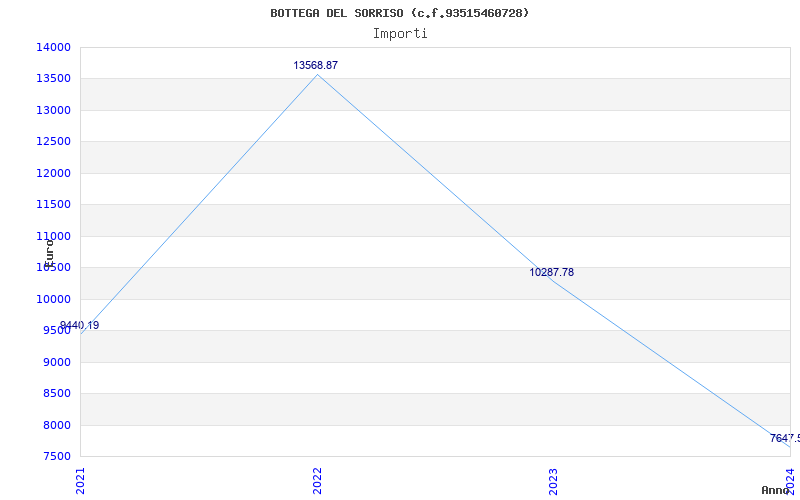Click the truncated 7647 data label
800x500 pixels.
[x=785, y=438]
